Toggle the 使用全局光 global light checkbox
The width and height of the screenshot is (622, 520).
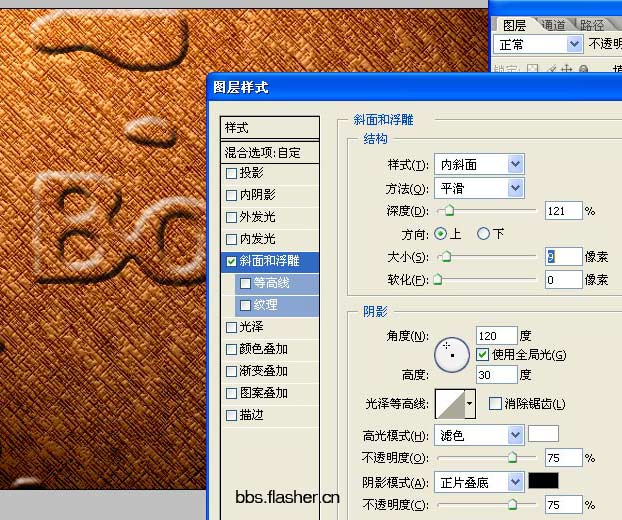click(x=482, y=354)
